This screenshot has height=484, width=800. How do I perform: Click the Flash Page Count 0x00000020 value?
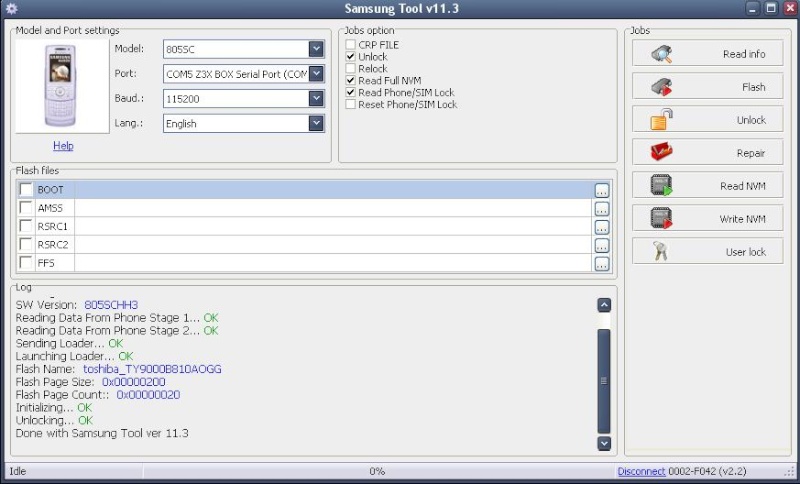[148, 395]
